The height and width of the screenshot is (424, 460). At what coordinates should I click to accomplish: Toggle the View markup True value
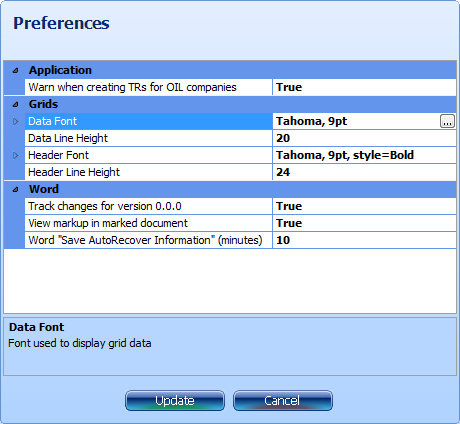click(364, 223)
